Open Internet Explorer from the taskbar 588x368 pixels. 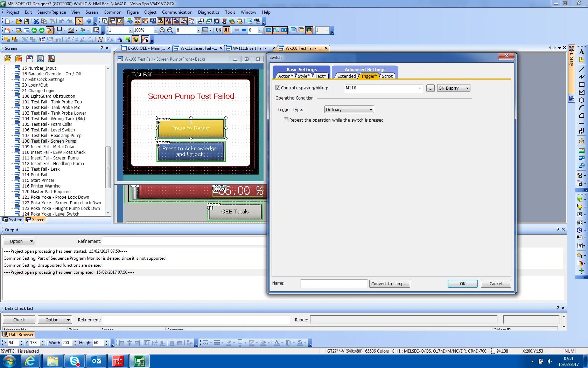[x=31, y=361]
